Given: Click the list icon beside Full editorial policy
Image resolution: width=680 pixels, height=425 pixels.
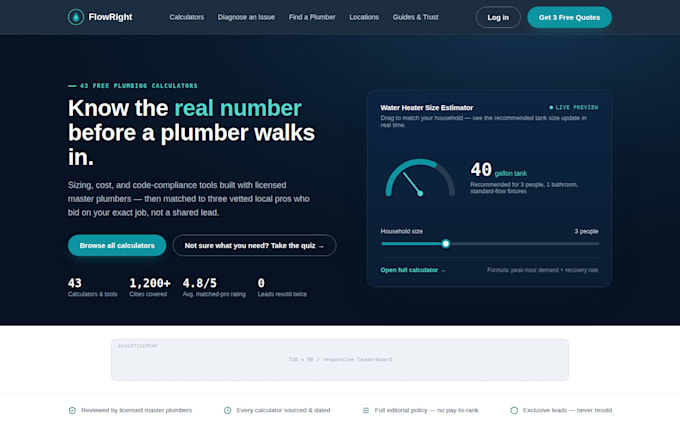Looking at the screenshot, I should (366, 410).
